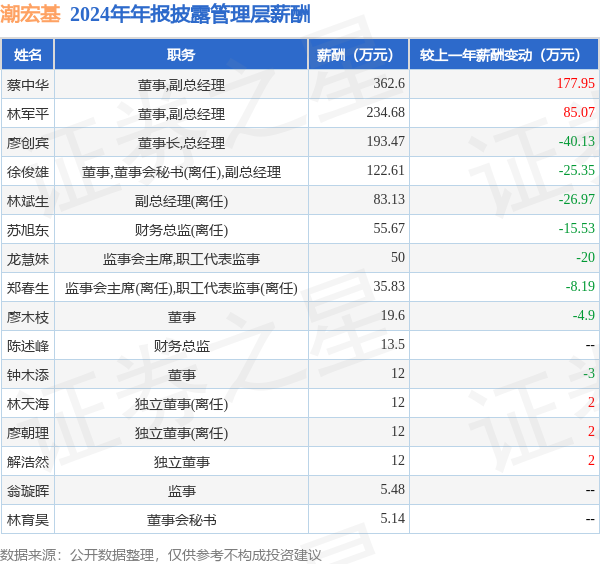
Task: Click the salary value 50
Action: point(398,257)
